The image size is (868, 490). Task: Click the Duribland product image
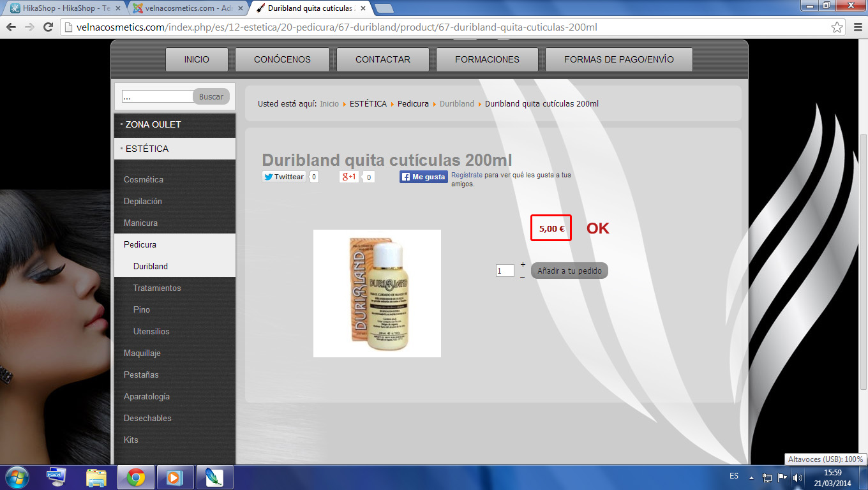coord(377,293)
